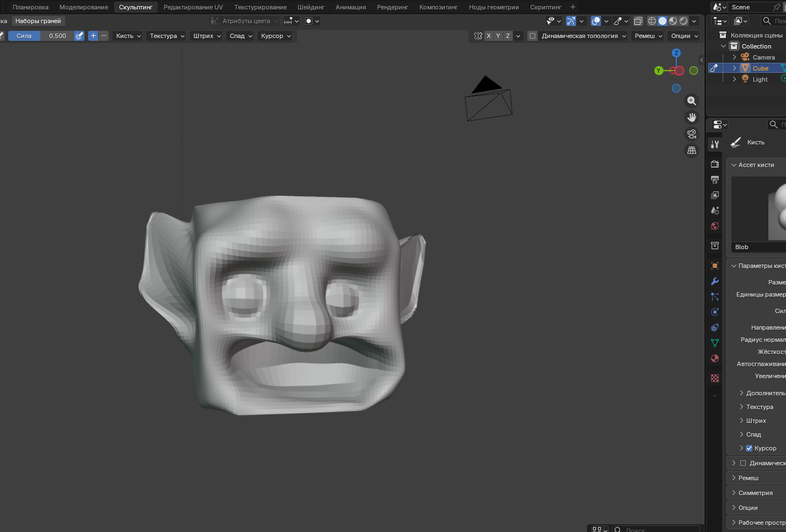The height and width of the screenshot is (532, 786).
Task: Expand the Симметрия panel
Action: (x=755, y=493)
